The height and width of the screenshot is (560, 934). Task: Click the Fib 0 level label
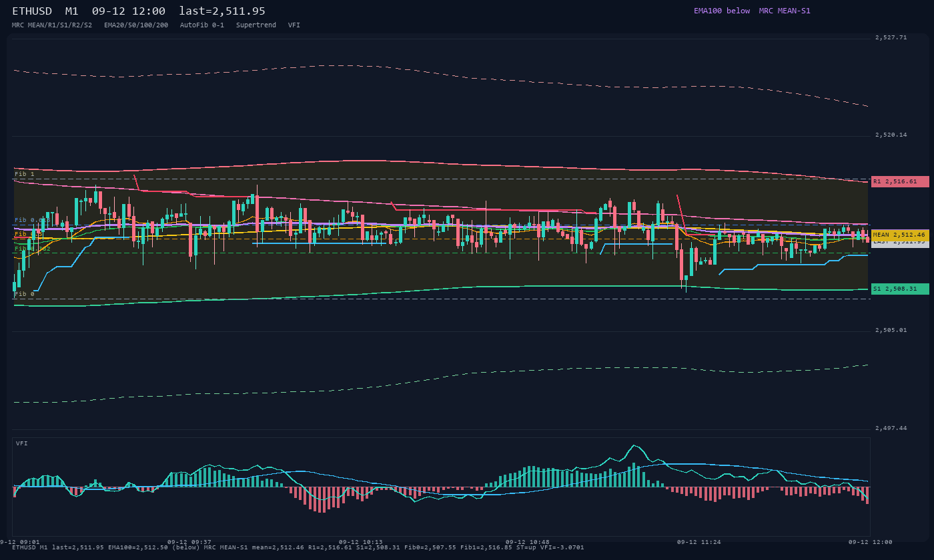pyautogui.click(x=25, y=294)
